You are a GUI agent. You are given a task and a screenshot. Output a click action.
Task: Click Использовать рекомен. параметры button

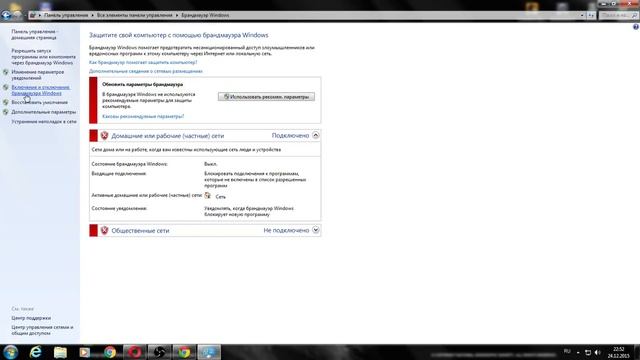(x=266, y=97)
